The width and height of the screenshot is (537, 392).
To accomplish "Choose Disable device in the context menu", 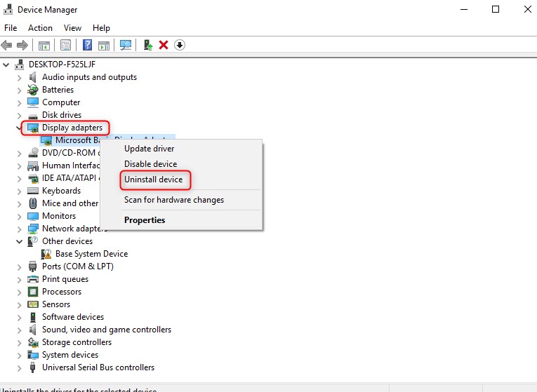I will pyautogui.click(x=150, y=164).
